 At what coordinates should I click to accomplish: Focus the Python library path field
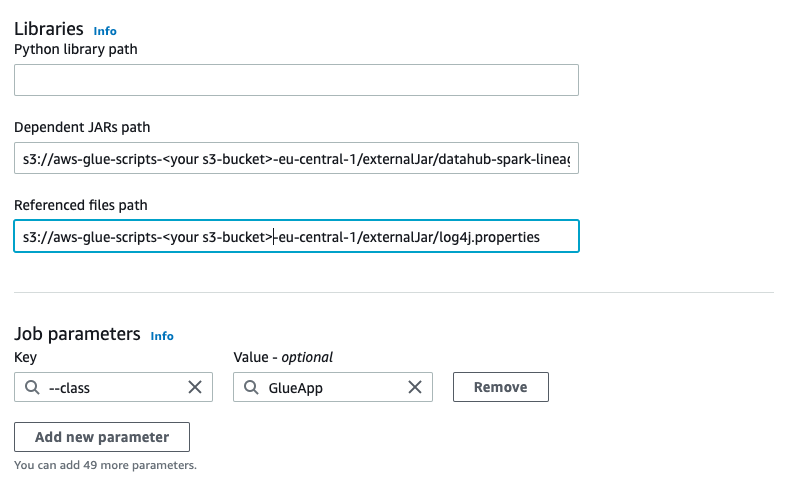(296, 80)
